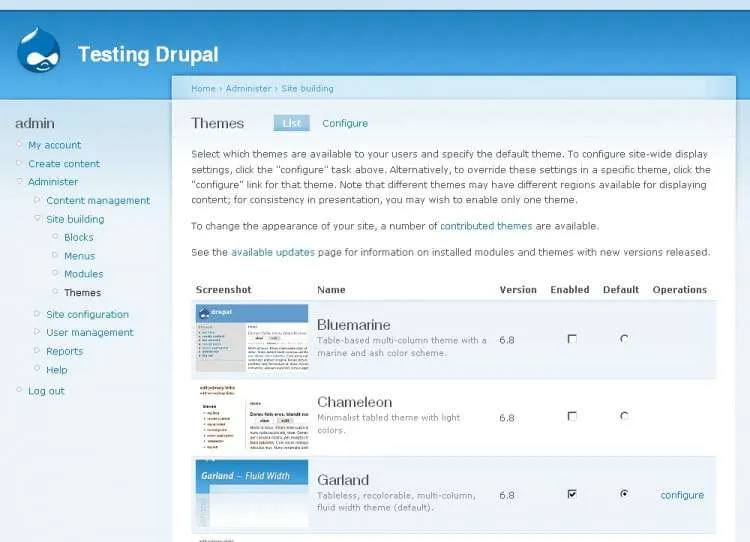Open Menus under Site building

click(79, 256)
